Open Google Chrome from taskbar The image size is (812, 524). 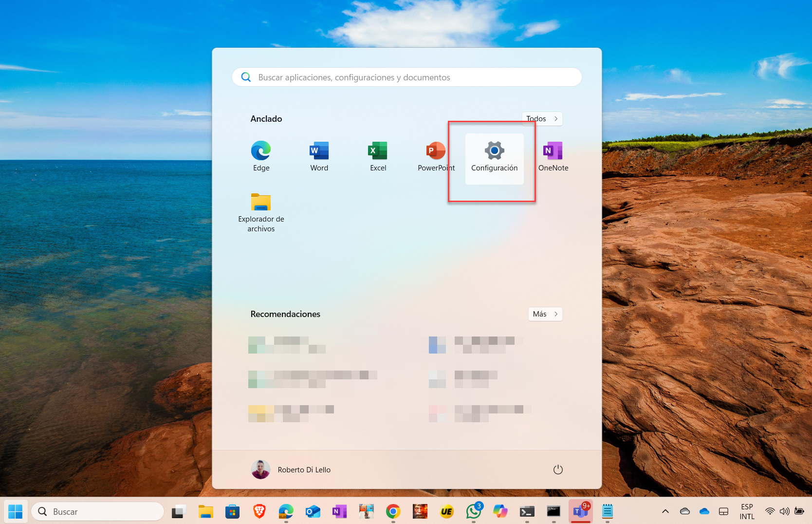393,511
